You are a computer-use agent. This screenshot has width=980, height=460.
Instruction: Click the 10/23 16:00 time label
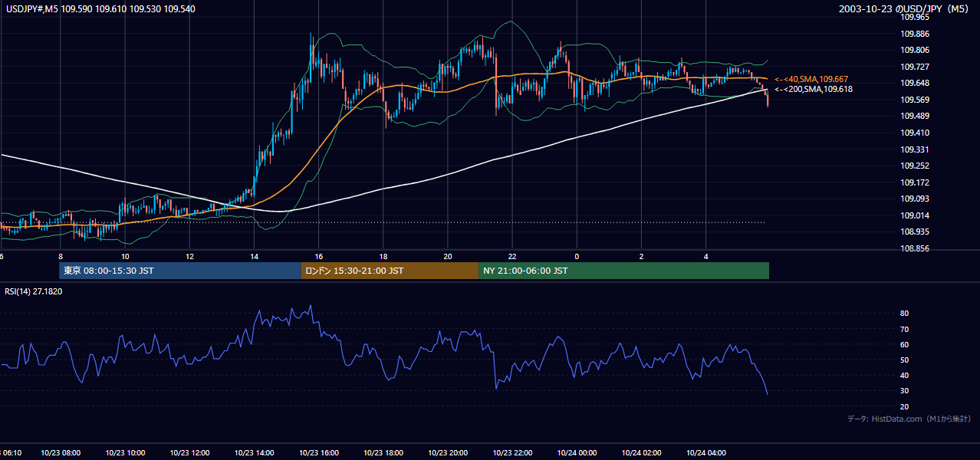[x=318, y=453]
